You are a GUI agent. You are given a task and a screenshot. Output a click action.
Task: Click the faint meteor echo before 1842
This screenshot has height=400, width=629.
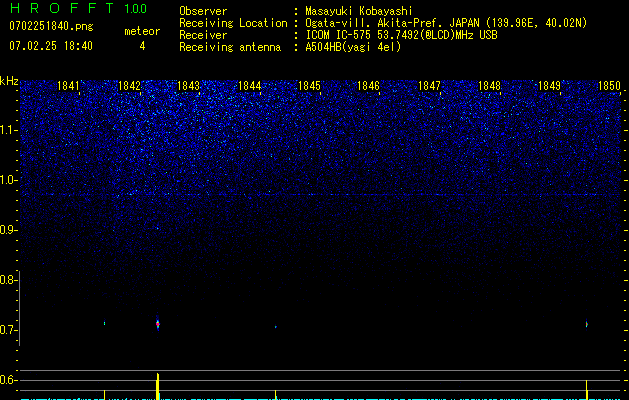point(104,323)
